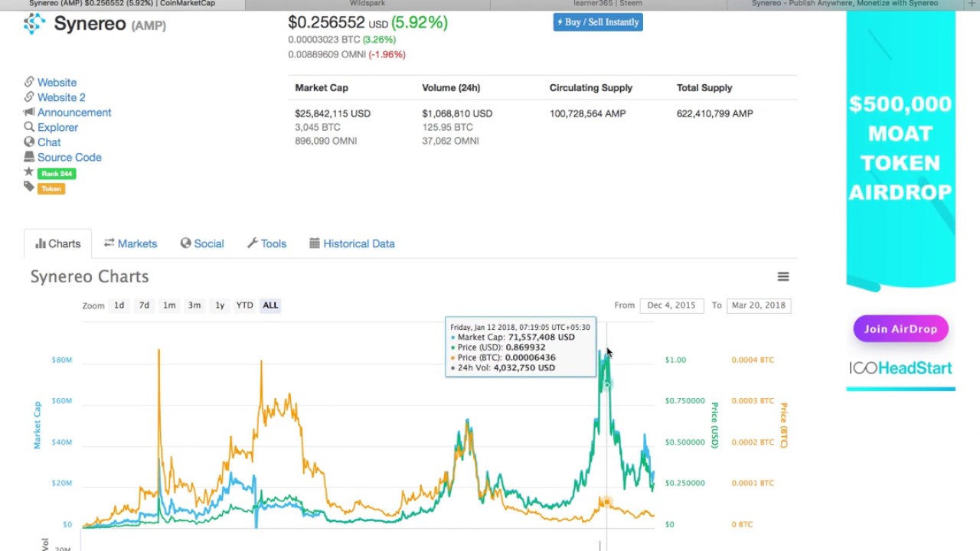980x551 pixels.
Task: Set chart zoom to 1d
Action: click(119, 305)
